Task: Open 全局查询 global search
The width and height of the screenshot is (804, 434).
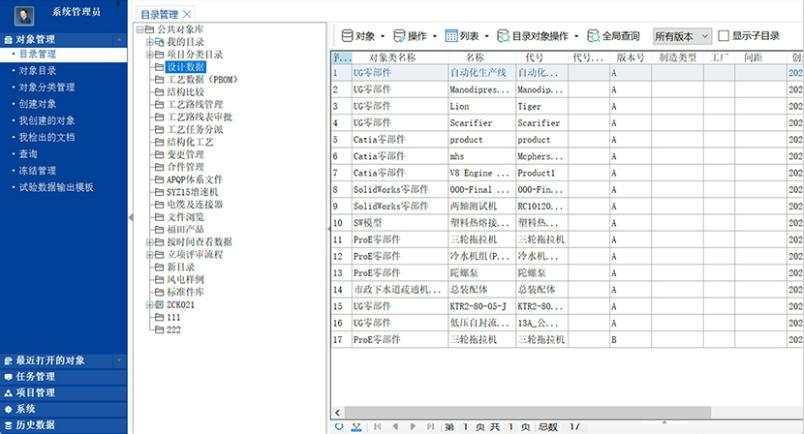Action: 593,36
